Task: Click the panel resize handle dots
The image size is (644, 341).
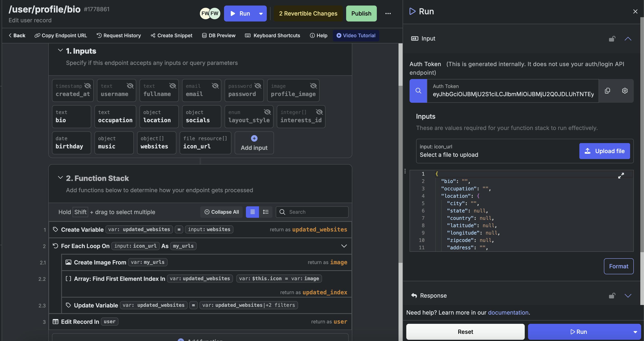Action: [x=405, y=171]
